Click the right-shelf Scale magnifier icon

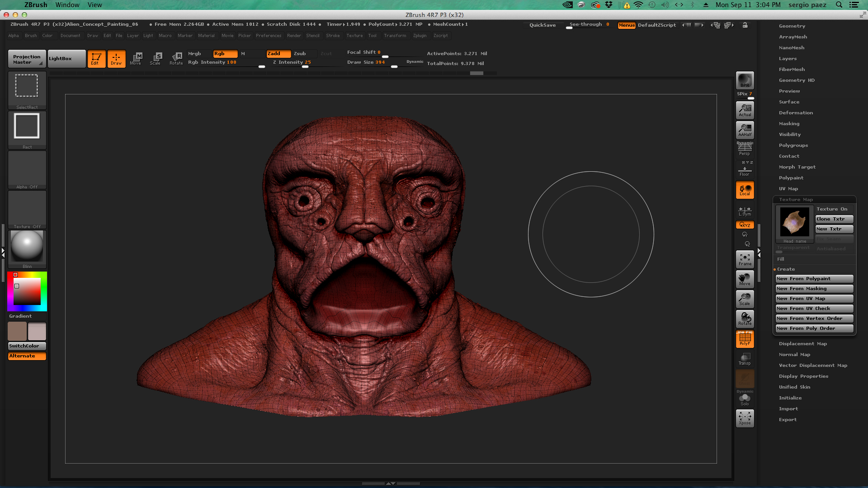(745, 299)
